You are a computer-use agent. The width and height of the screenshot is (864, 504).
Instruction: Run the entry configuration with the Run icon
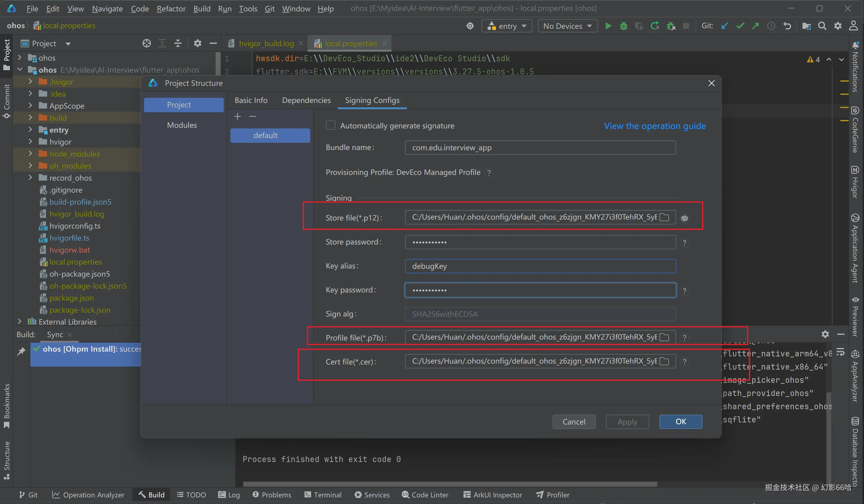click(608, 26)
